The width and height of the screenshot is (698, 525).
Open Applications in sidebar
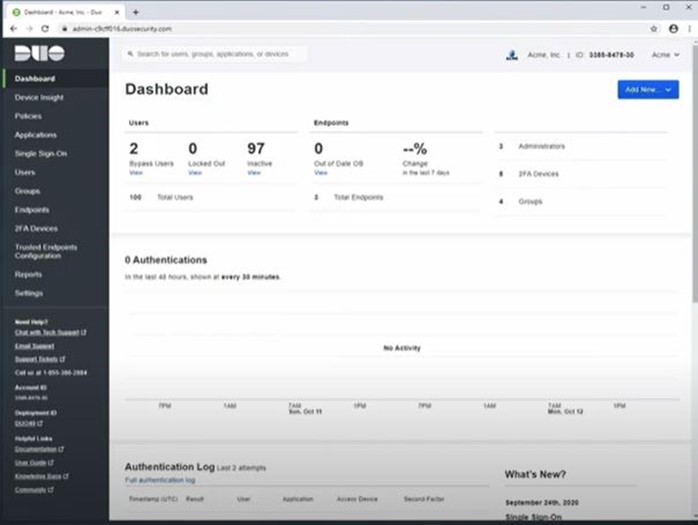(x=36, y=135)
